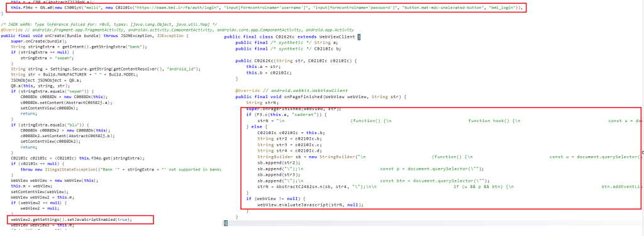The height and width of the screenshot is (236, 644).
Task: Click the android.webkit.WebViewClient @Override comment
Action: [x=292, y=91]
